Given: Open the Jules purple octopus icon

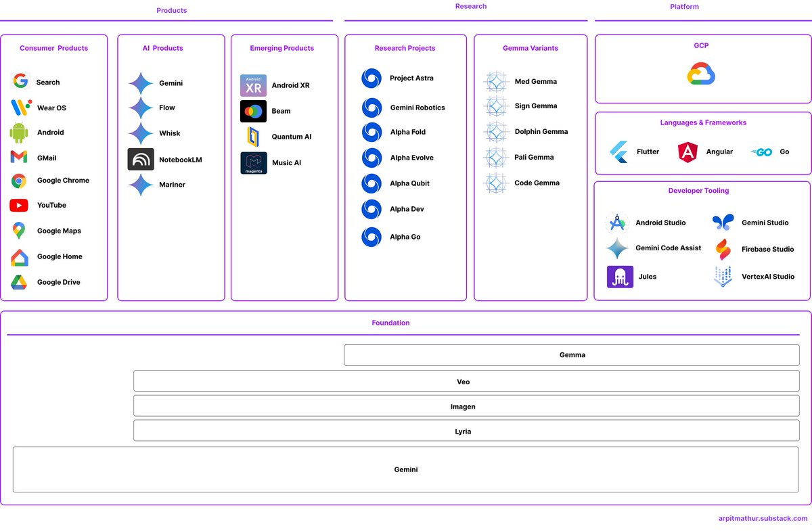Looking at the screenshot, I should pos(620,277).
